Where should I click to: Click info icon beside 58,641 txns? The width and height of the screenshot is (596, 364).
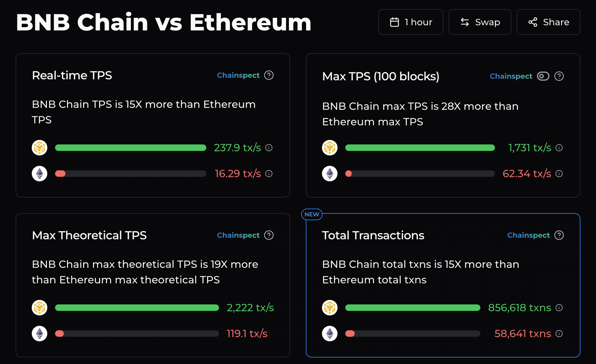559,334
